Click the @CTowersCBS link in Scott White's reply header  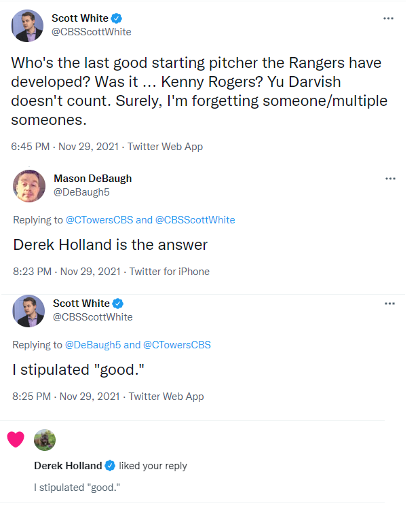177,345
